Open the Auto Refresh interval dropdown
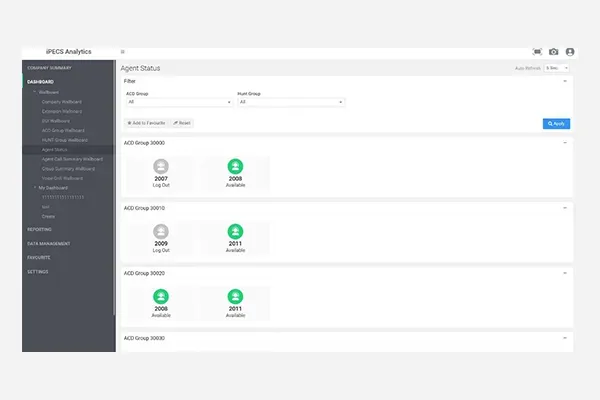Screen dimensions: 600x400 point(557,68)
